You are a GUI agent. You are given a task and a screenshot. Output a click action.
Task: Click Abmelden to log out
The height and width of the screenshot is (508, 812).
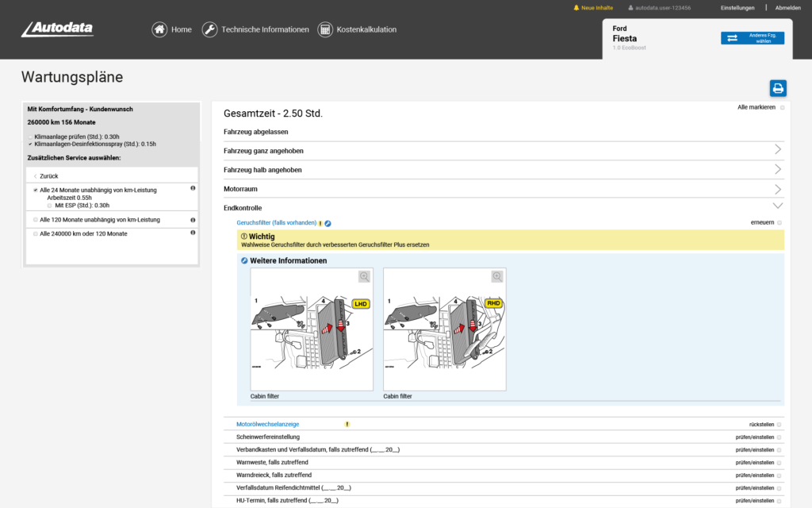pos(787,8)
